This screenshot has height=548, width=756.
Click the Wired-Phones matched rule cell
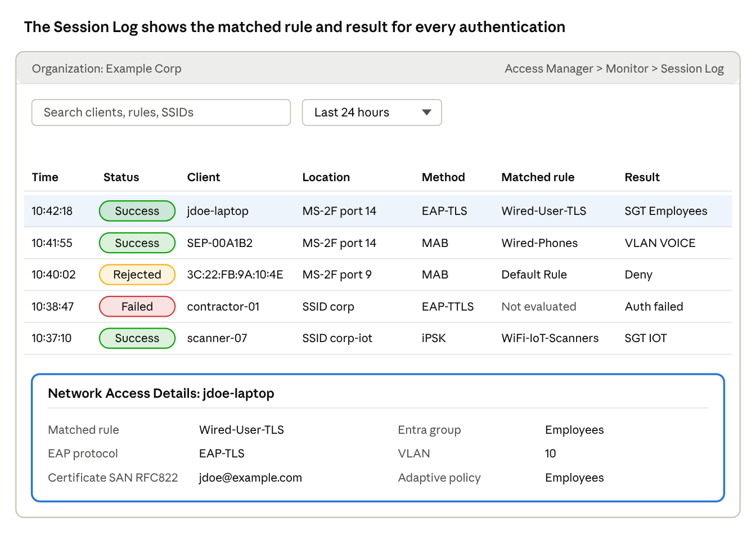pos(539,243)
